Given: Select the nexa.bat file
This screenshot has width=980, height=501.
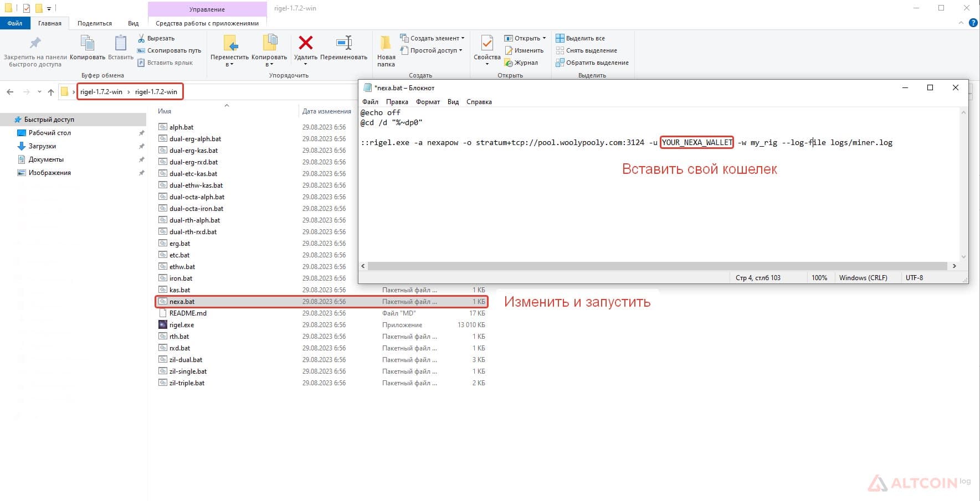Looking at the screenshot, I should point(321,302).
